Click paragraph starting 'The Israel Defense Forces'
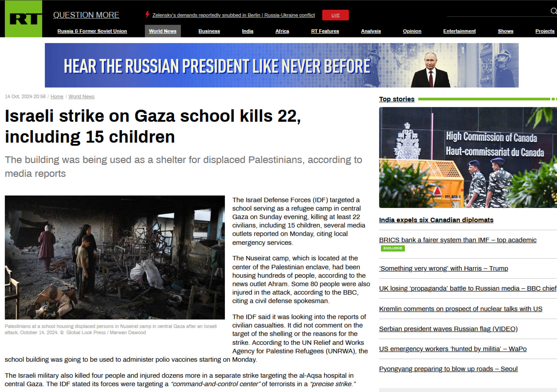 pos(299,221)
